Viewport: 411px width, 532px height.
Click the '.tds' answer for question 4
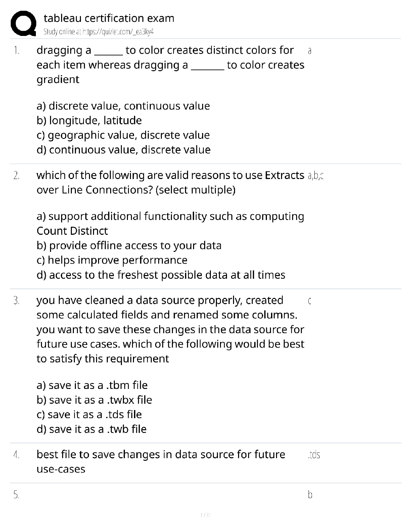[314, 455]
